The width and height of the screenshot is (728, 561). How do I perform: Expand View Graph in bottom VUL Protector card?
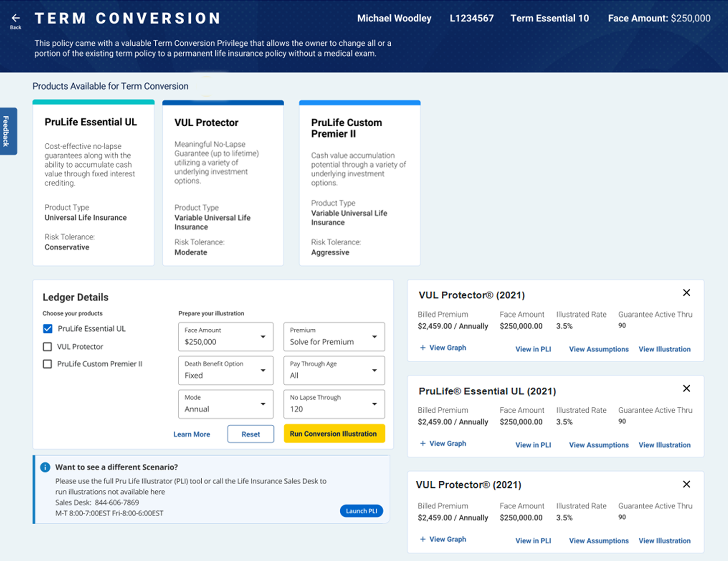pyautogui.click(x=443, y=539)
